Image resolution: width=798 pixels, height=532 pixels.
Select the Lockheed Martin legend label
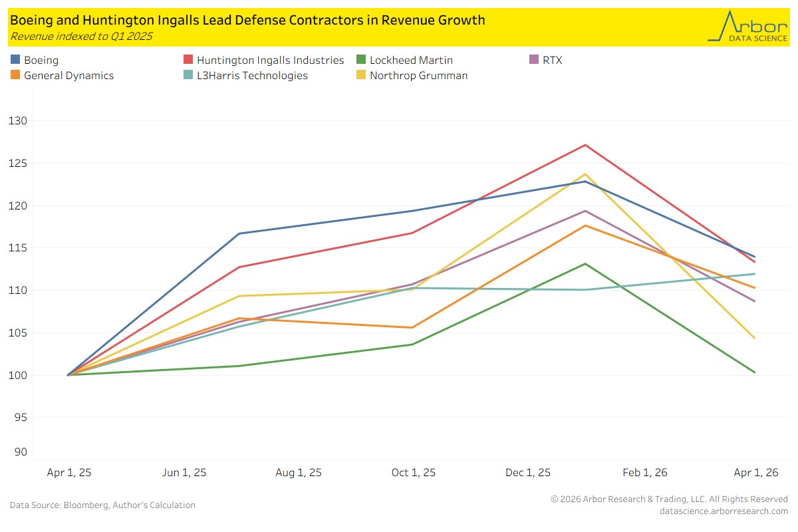point(412,61)
